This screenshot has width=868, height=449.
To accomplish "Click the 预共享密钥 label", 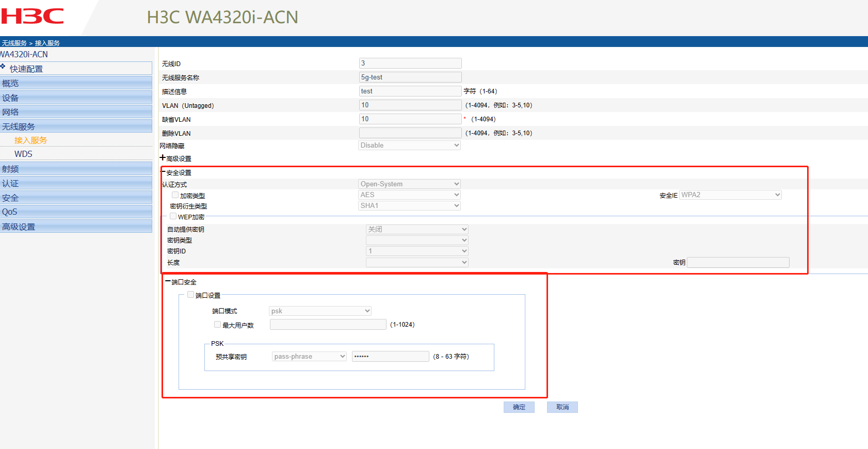I will tap(231, 357).
